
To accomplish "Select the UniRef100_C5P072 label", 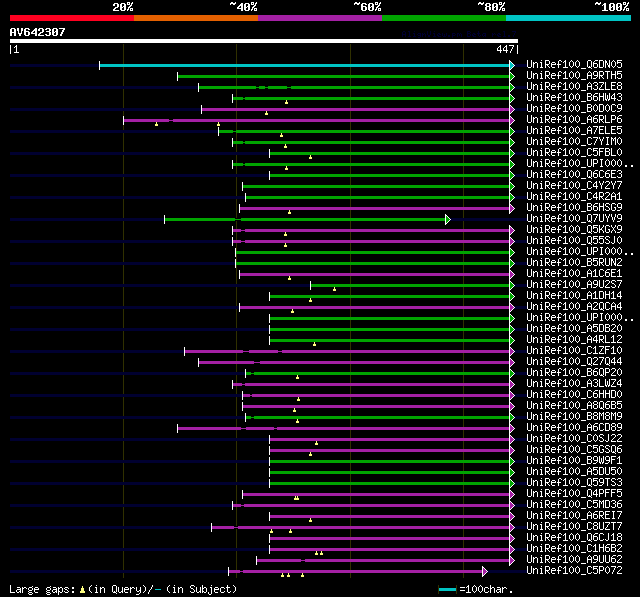I will pos(574,571).
